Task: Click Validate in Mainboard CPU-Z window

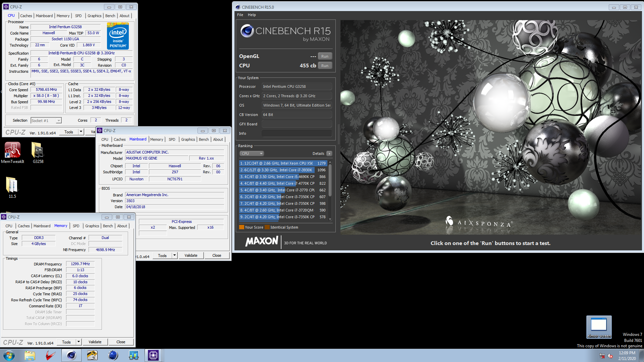Action: [x=191, y=255]
